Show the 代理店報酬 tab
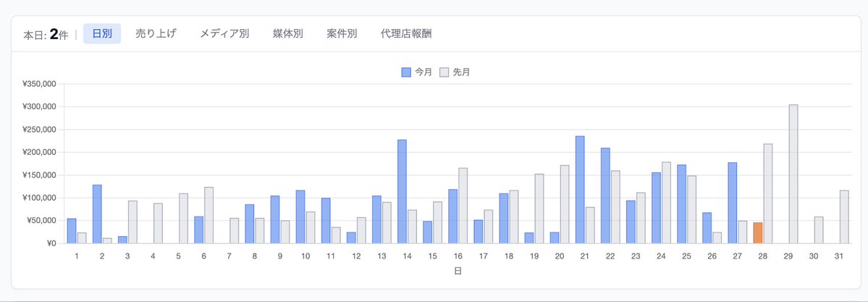 point(406,34)
